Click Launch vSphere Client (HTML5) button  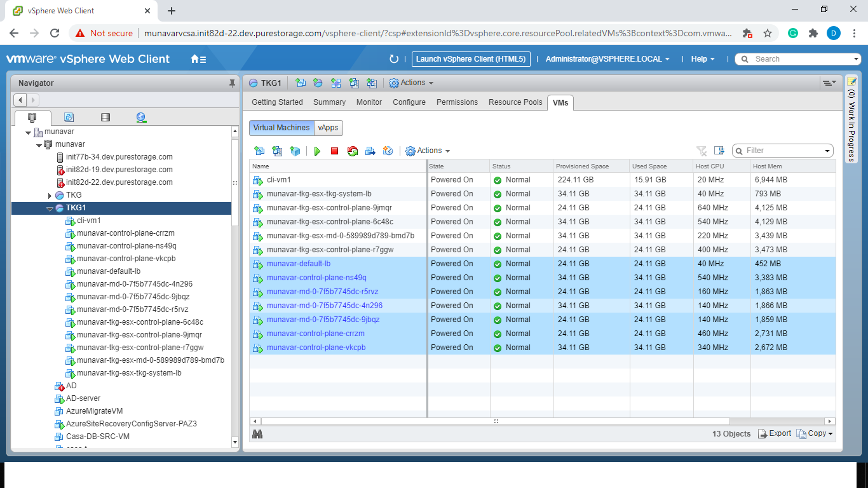[471, 59]
